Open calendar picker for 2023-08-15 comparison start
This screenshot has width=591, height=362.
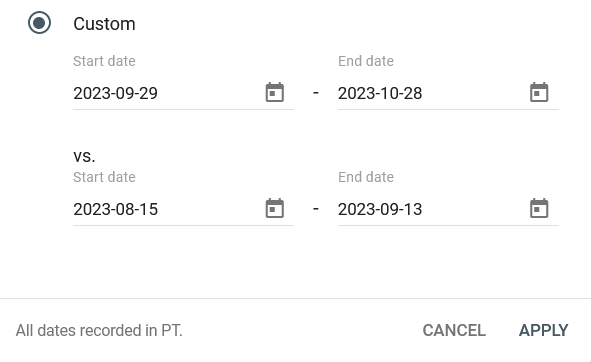click(274, 209)
